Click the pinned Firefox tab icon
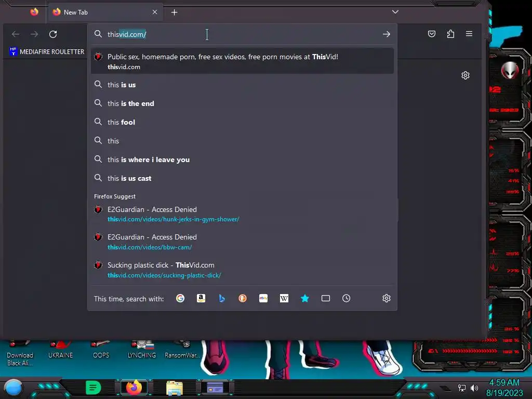Viewport: 532px width, 399px height. [34, 12]
